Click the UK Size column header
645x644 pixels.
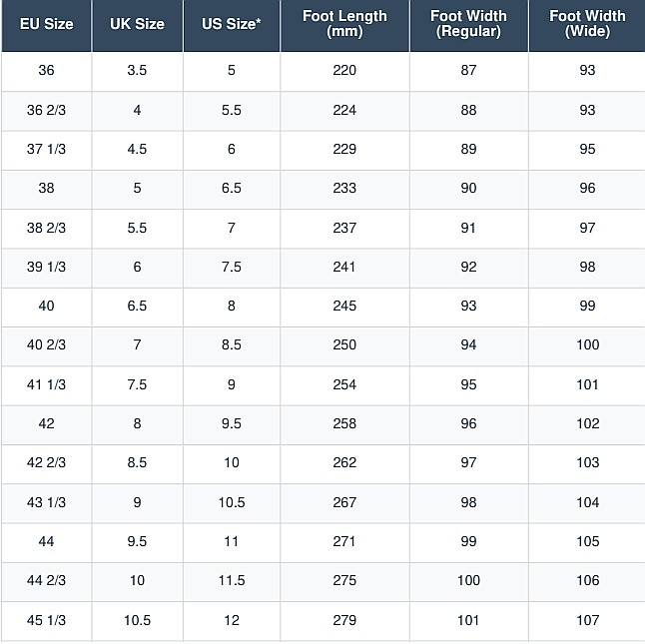(x=137, y=24)
